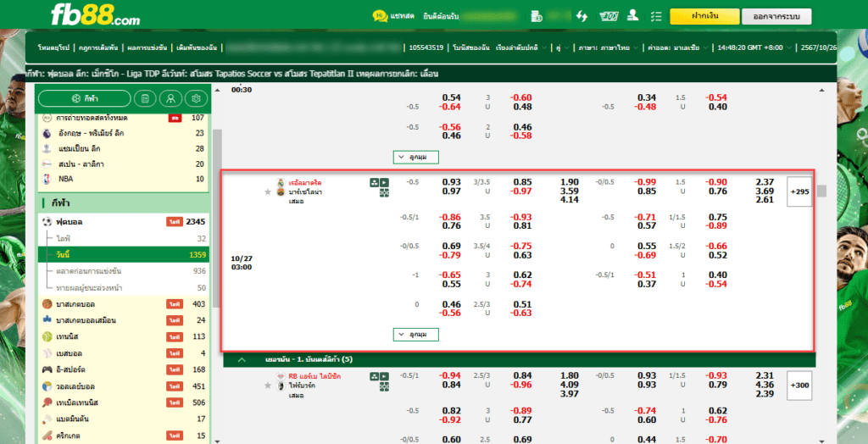
Task: Click the volleyball icon for วอลเลย์บอล
Action: [x=47, y=386]
